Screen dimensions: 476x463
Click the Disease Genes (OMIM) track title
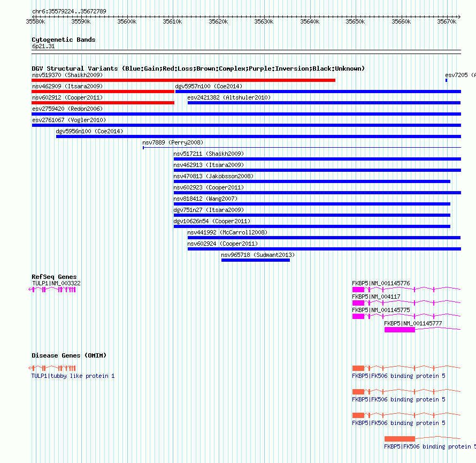(x=69, y=355)
